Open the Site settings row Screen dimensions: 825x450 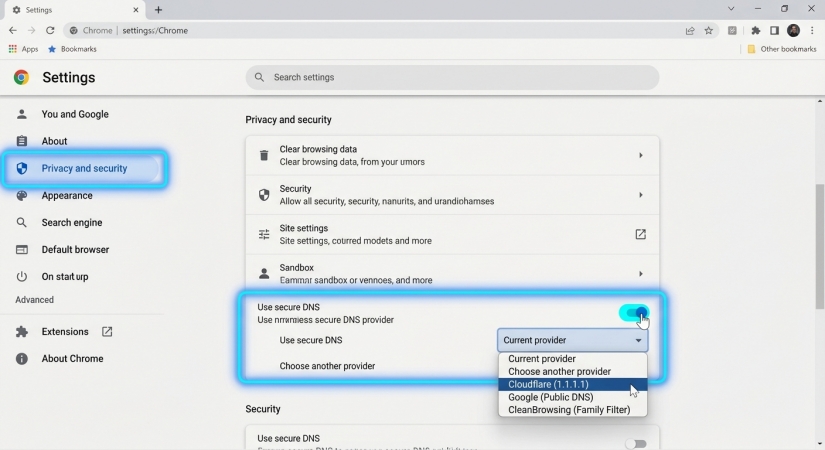click(452, 234)
